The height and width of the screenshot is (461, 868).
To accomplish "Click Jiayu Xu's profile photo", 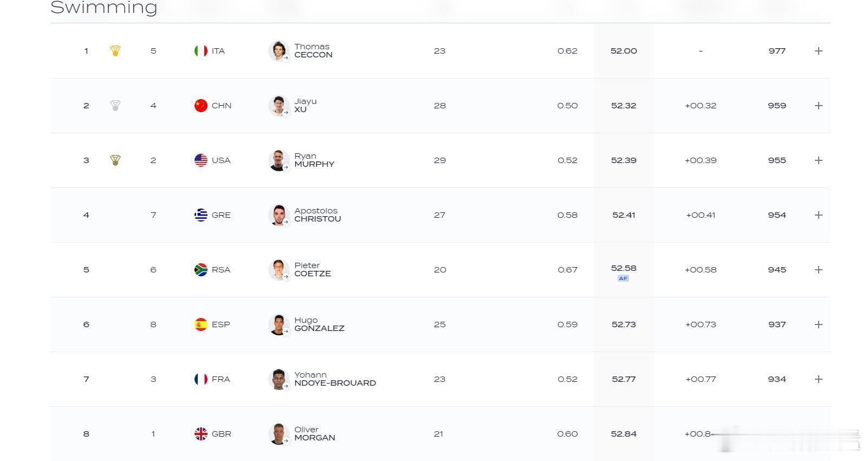I will [x=279, y=106].
